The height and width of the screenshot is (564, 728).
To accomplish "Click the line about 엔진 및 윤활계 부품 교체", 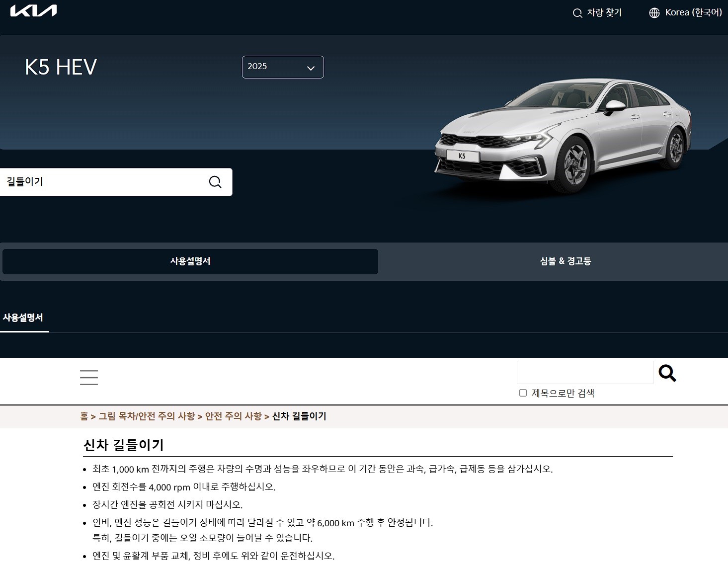I will (214, 556).
